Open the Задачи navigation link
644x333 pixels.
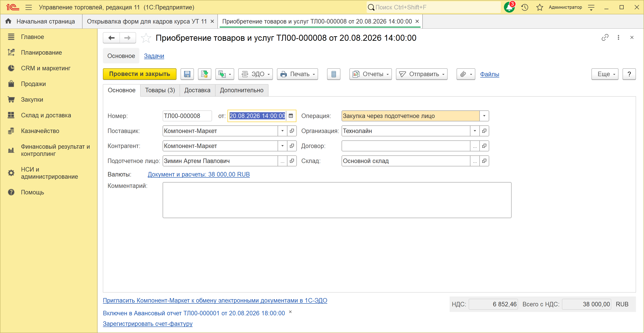[154, 56]
